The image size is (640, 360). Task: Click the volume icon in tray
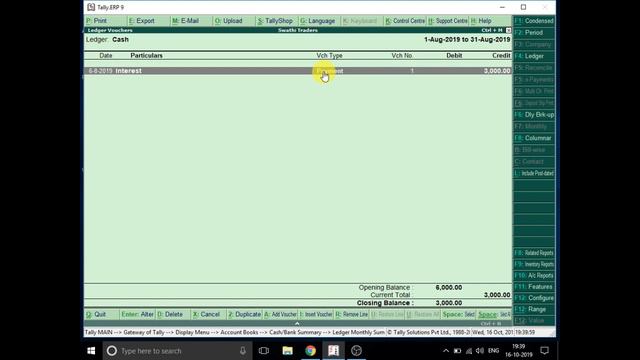480,351
